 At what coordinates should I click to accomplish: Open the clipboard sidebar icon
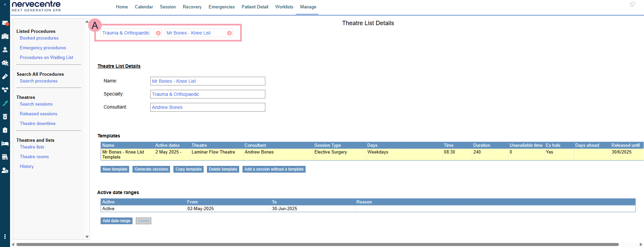tap(5, 130)
